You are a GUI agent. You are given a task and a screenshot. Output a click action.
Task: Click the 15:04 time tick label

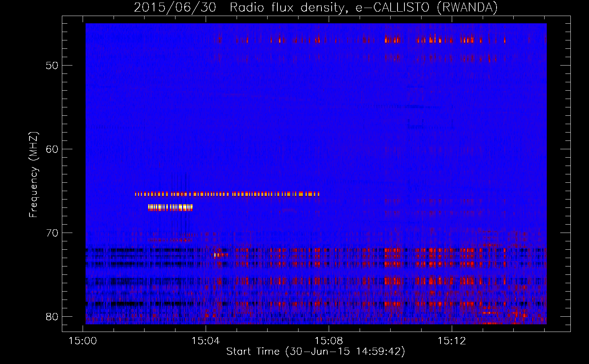[206, 341]
